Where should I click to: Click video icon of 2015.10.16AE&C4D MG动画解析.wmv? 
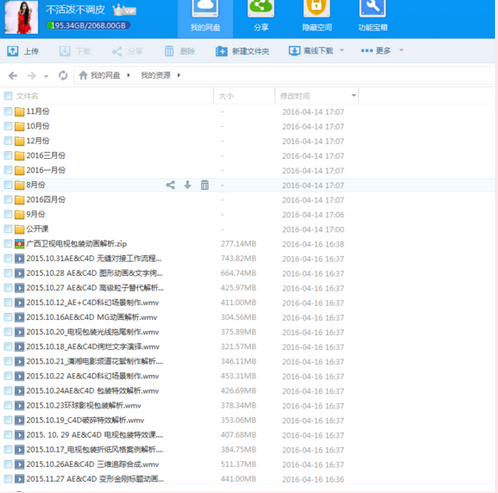point(20,317)
